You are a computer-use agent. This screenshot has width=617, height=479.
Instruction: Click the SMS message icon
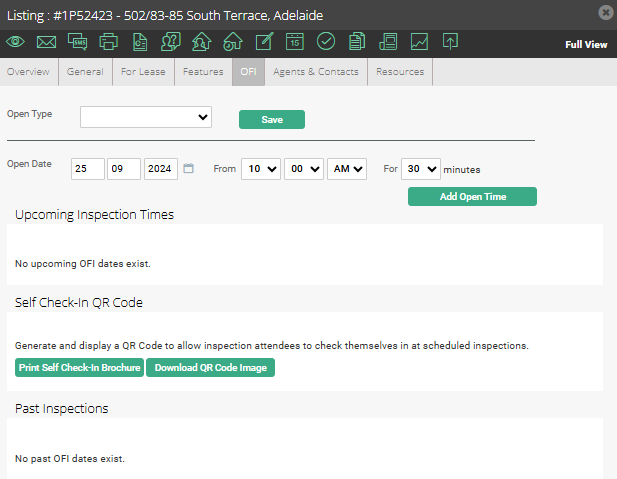(77, 42)
